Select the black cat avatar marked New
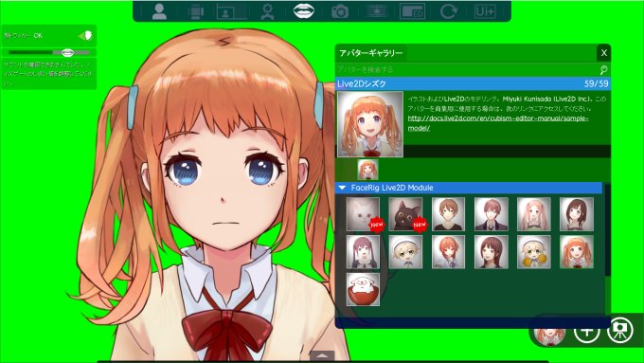 click(405, 214)
